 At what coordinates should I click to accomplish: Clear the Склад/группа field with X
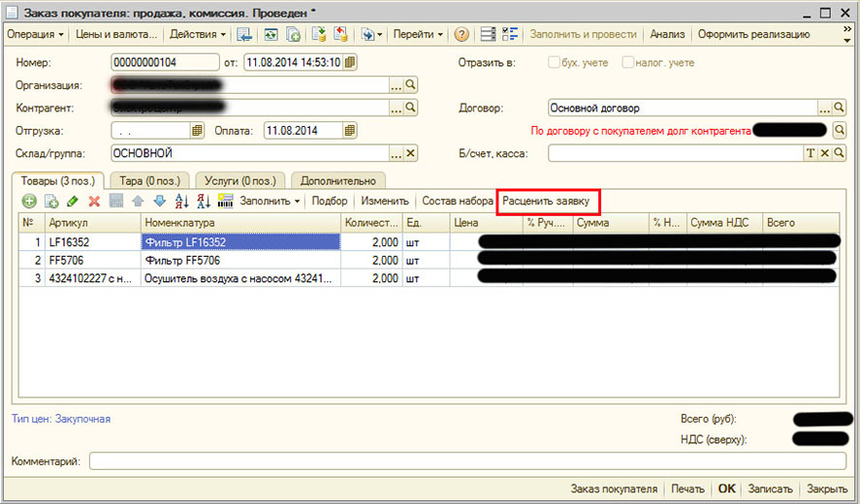pyautogui.click(x=410, y=153)
